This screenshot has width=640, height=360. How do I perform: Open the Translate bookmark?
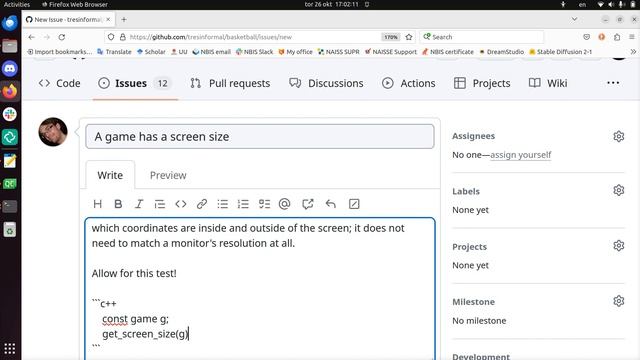tap(114, 52)
